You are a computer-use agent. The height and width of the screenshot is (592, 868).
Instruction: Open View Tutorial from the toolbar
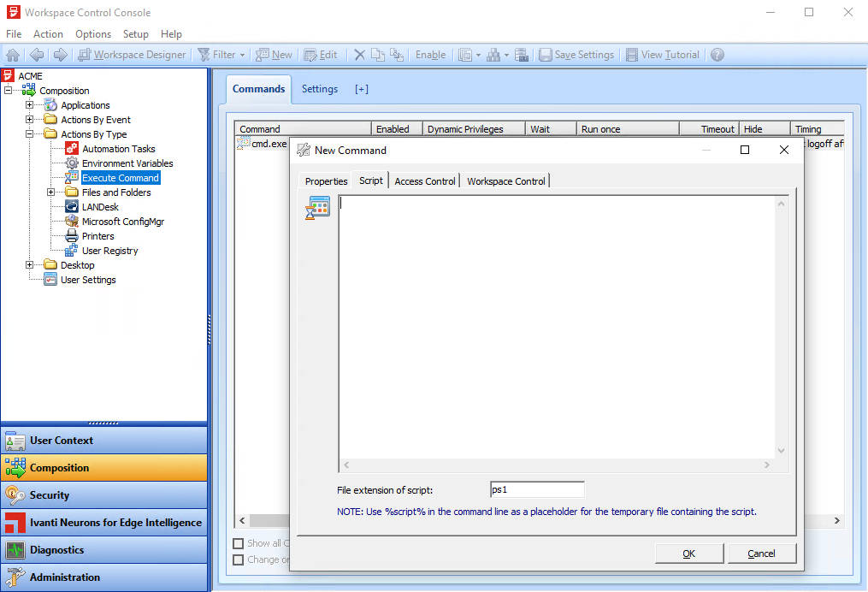coord(663,55)
